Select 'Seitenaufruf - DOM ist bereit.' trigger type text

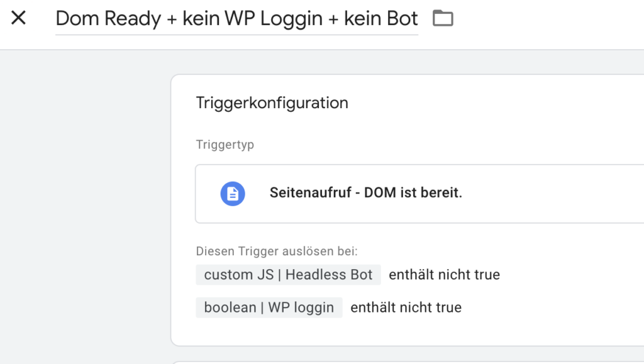coord(365,192)
